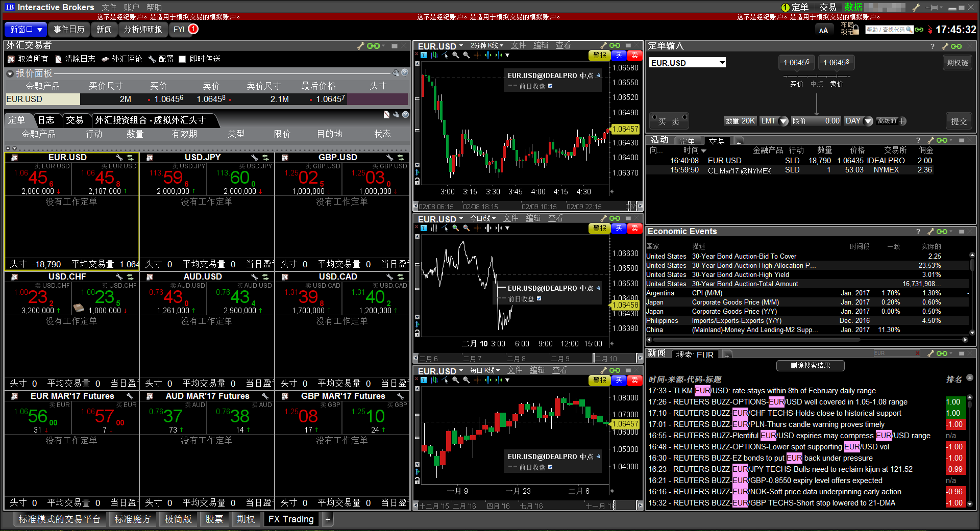
Task: Open wrench settings of the 外汇交易者 panel
Action: [x=361, y=46]
